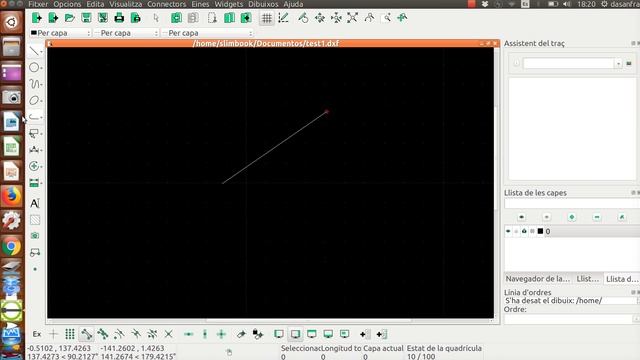
Task: Open the Info measure tools
Action: point(35,182)
